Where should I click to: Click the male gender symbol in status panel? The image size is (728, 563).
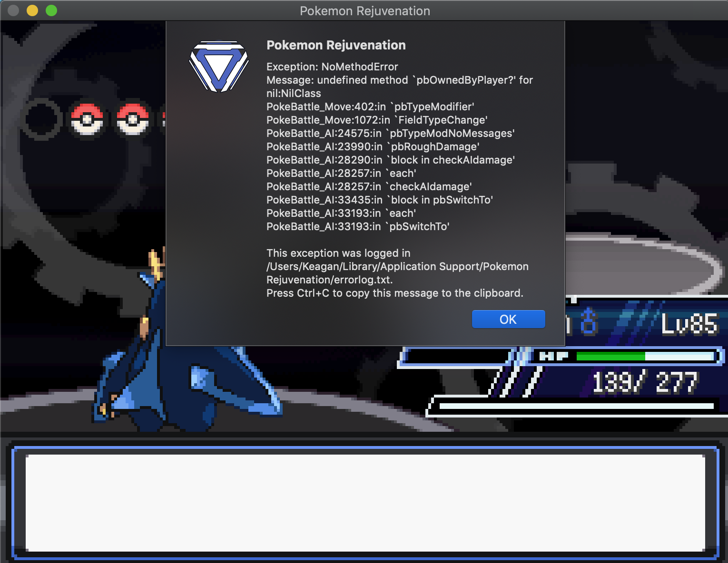coord(589,321)
